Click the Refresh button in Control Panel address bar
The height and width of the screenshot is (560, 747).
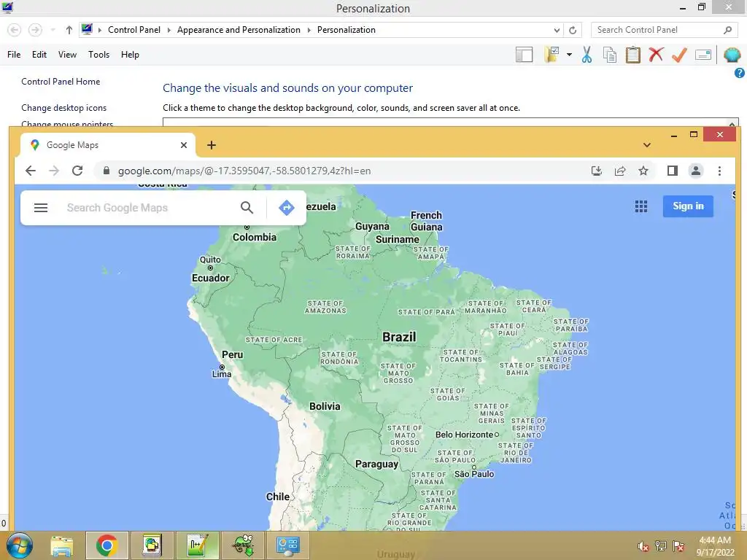[573, 30]
